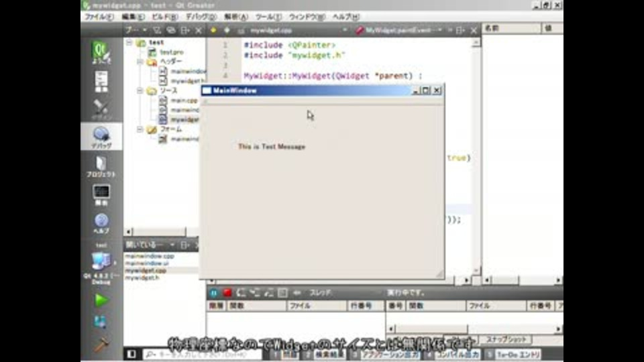Click the breakpoints view horizontal scrollbar
The image size is (644, 362).
tap(475, 328)
